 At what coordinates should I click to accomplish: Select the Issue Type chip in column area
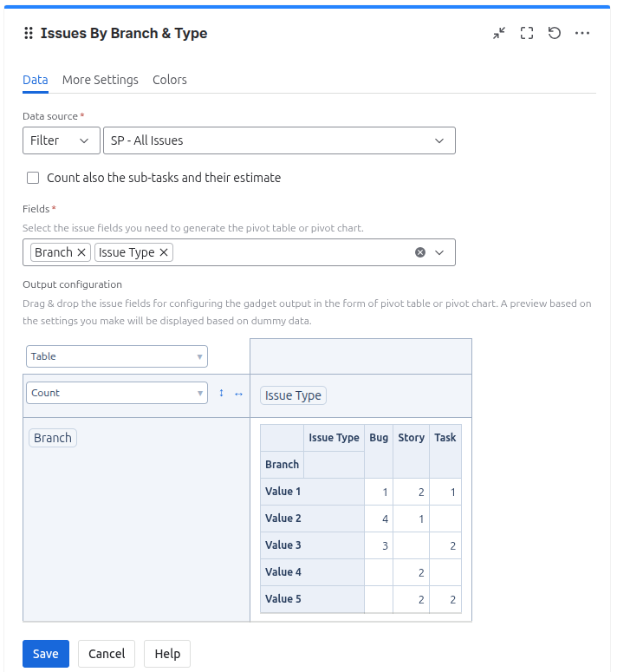tap(293, 395)
